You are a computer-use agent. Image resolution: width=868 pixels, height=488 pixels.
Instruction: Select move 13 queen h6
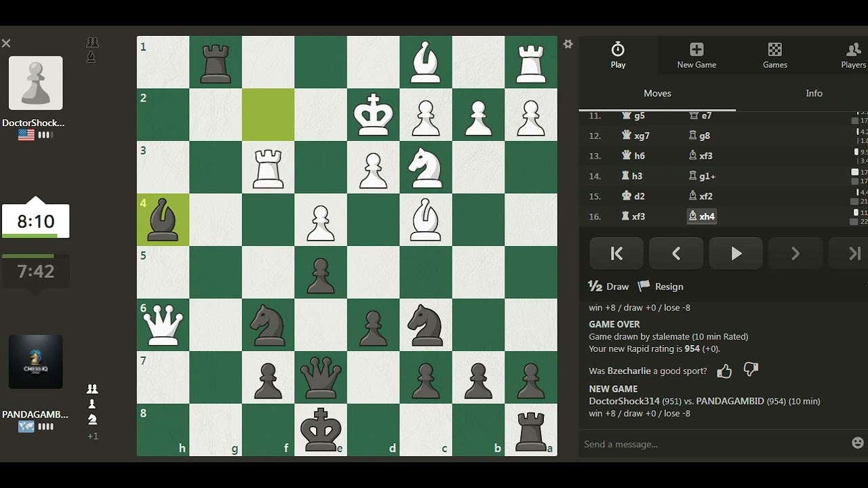tap(633, 155)
